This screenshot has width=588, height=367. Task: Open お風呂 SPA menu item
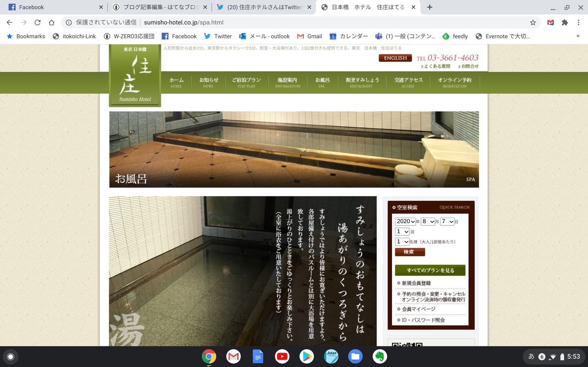point(322,82)
